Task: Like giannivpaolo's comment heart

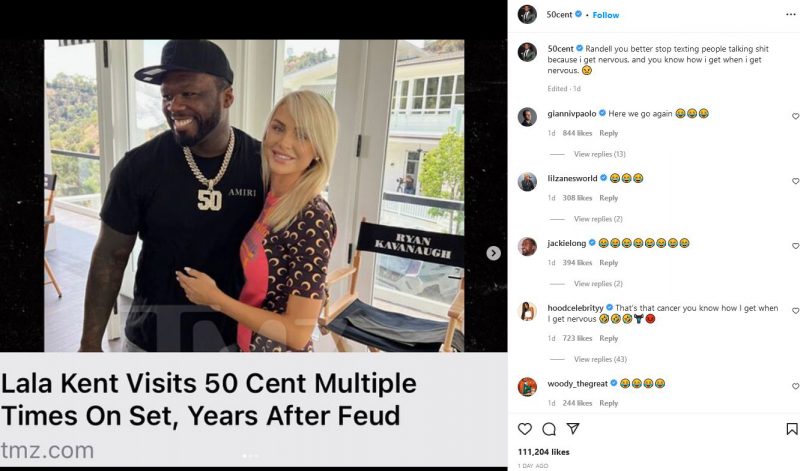Action: [795, 116]
